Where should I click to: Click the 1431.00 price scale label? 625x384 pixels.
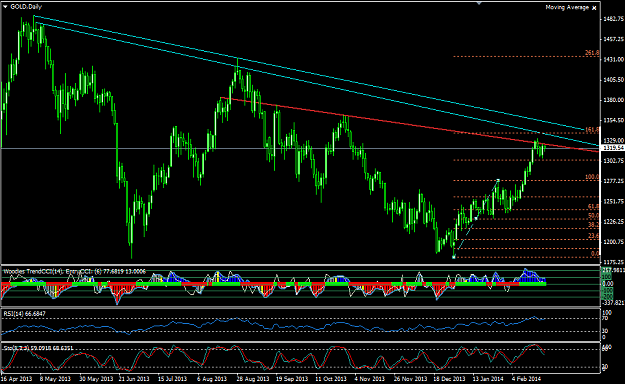pyautogui.click(x=614, y=59)
